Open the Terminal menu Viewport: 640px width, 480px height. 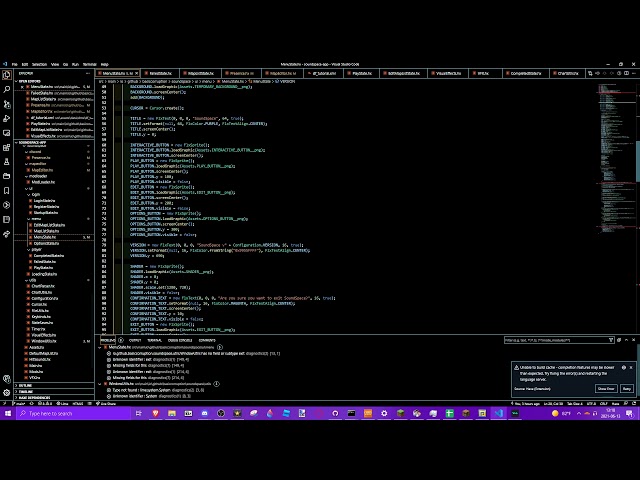(90, 64)
